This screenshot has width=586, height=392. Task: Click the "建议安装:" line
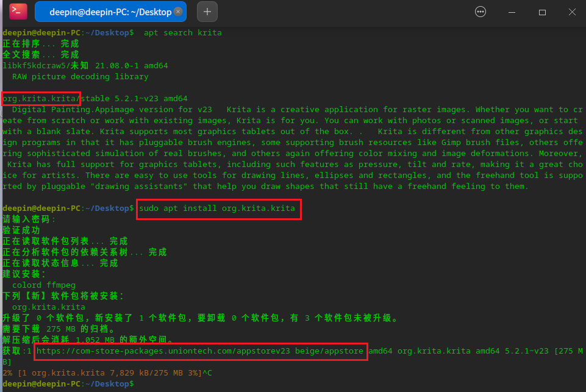[24, 274]
